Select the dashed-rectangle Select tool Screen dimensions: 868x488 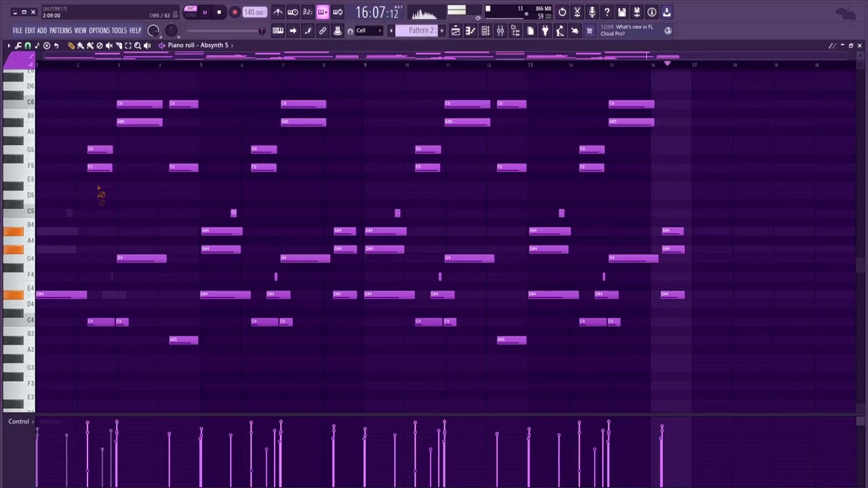[128, 45]
